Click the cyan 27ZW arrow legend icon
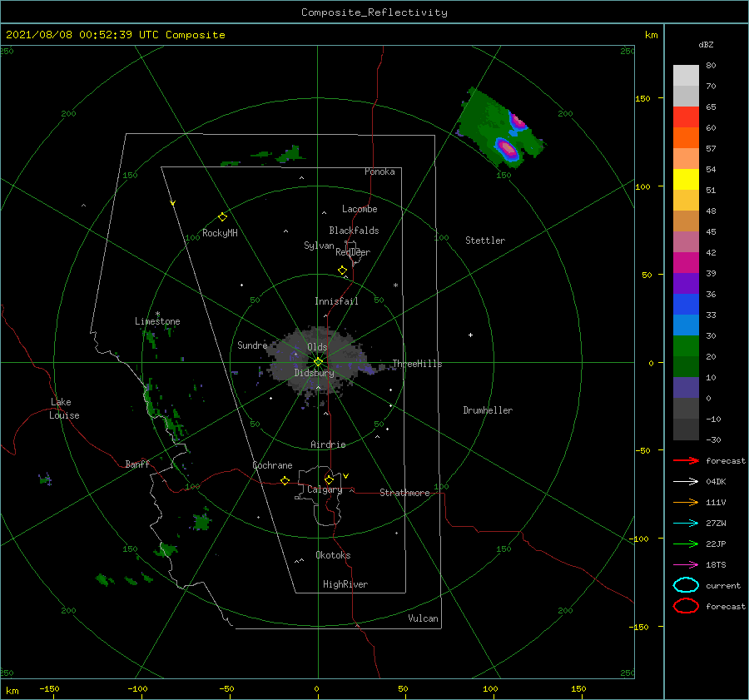 click(686, 524)
